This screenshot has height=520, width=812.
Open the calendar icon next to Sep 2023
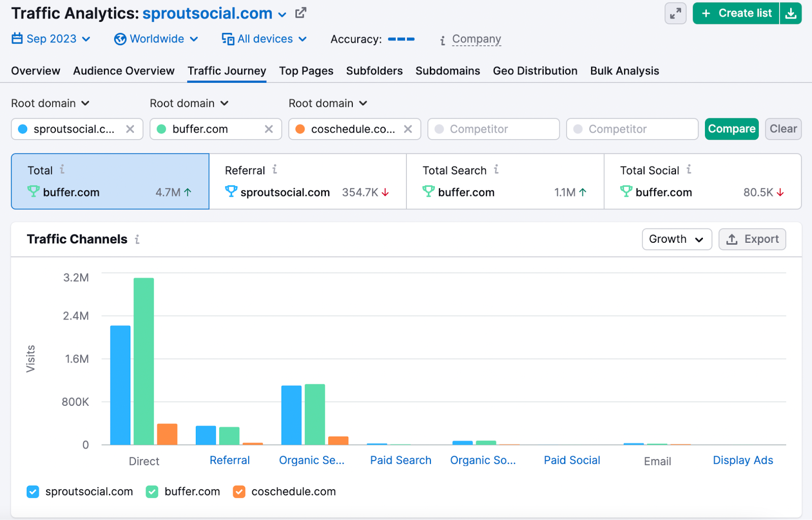point(17,39)
